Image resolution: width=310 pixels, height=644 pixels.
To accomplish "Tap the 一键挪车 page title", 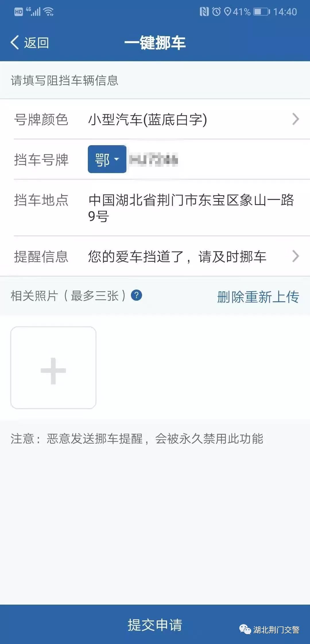I will click(155, 43).
